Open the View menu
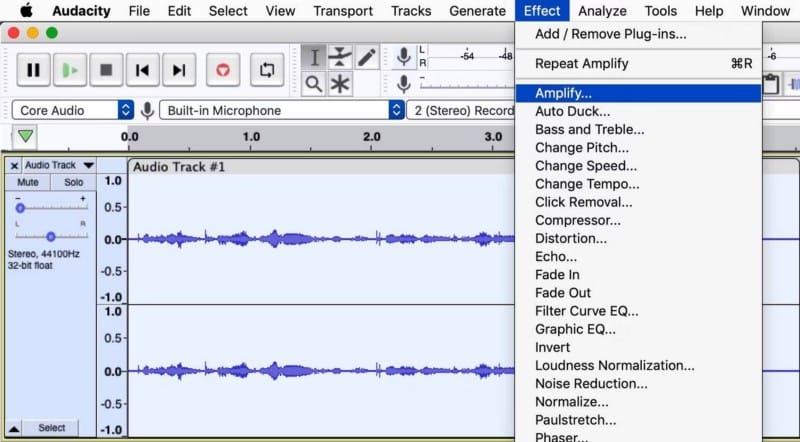800x442 pixels. (x=280, y=11)
